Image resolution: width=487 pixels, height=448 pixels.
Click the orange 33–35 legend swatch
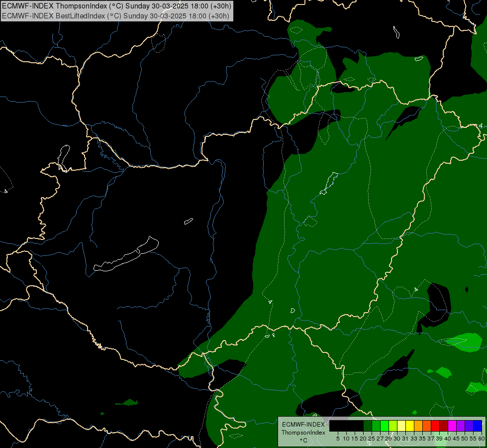click(x=418, y=426)
